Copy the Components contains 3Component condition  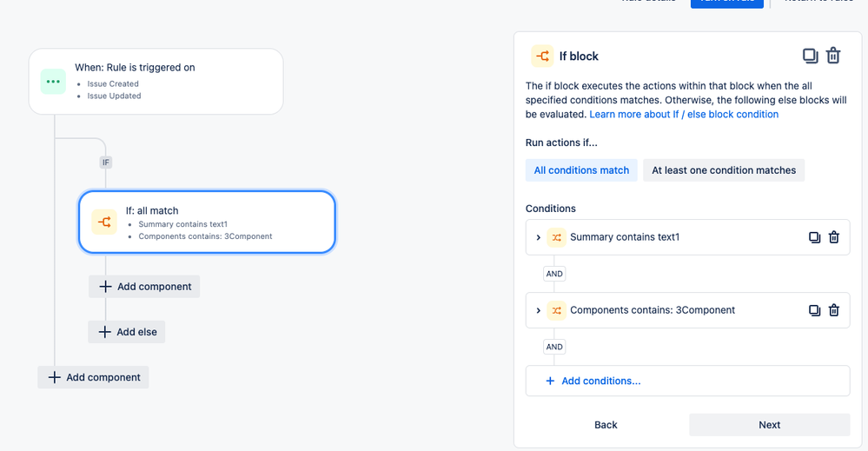pos(814,310)
